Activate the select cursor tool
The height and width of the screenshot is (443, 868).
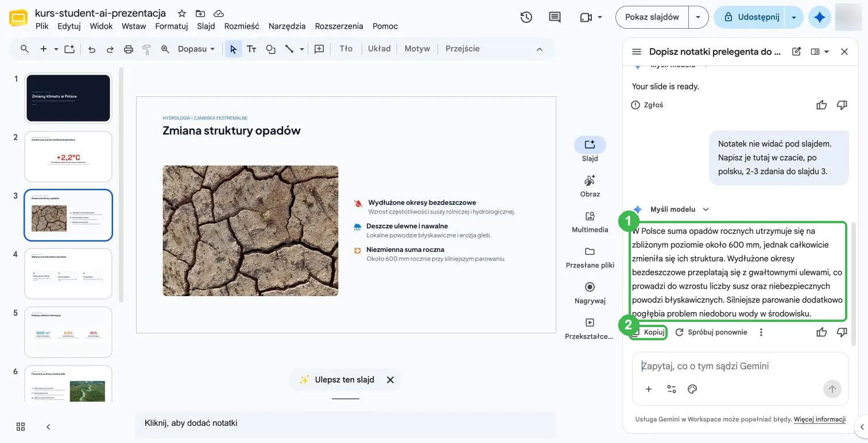[x=233, y=49]
